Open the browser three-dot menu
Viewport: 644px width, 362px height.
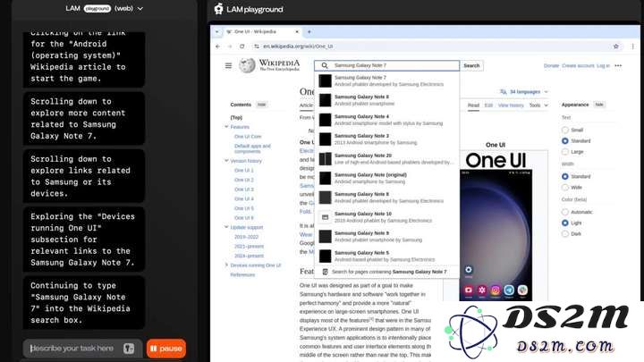[x=632, y=46]
